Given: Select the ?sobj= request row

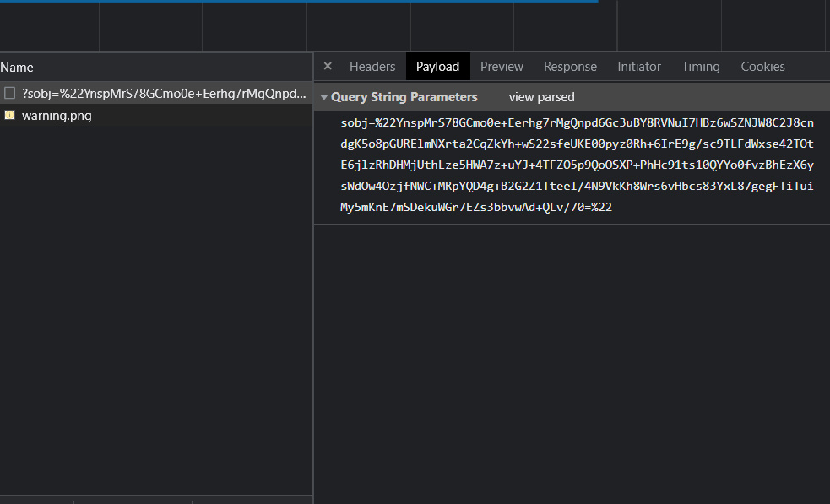Looking at the screenshot, I should coord(156,93).
